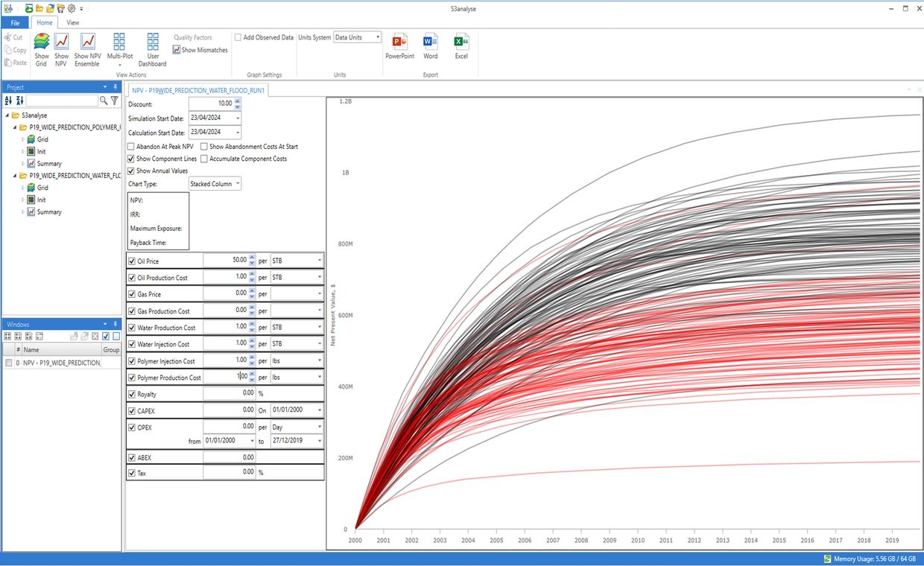924x566 pixels.
Task: Open the File menu
Action: tap(15, 23)
